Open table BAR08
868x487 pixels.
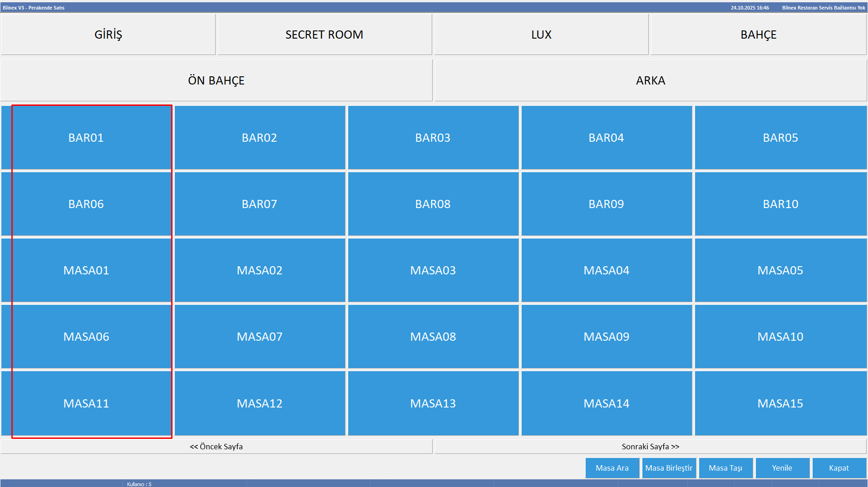tap(433, 204)
